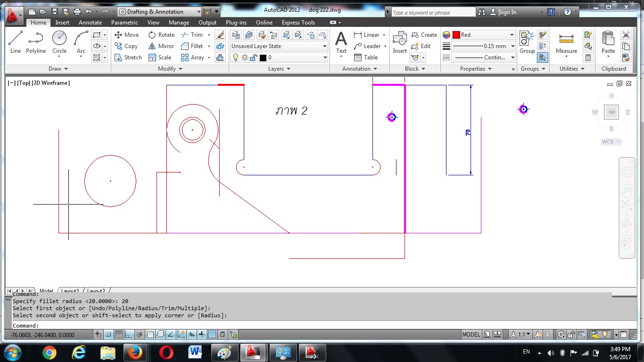The image size is (644, 362).
Task: Open the Unsaved Layer State dropdown
Action: coord(279,46)
